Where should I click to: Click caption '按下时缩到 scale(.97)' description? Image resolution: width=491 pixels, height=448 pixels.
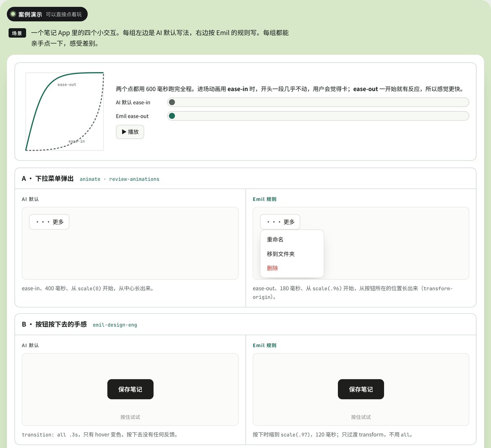pyautogui.click(x=333, y=434)
